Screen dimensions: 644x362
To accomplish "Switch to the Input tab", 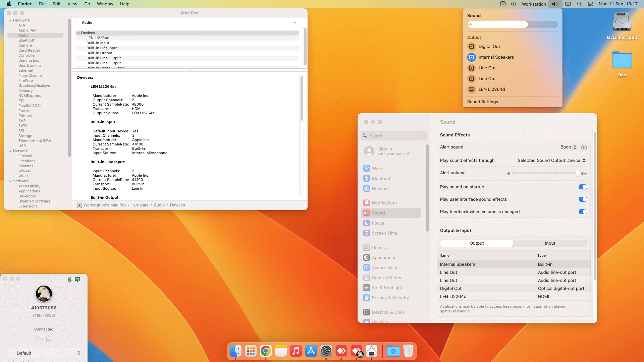I will [550, 243].
